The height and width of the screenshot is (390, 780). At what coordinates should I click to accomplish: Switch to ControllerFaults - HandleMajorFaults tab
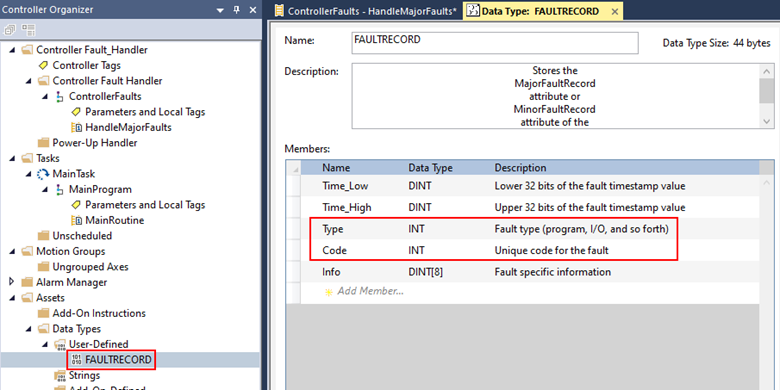[367, 11]
